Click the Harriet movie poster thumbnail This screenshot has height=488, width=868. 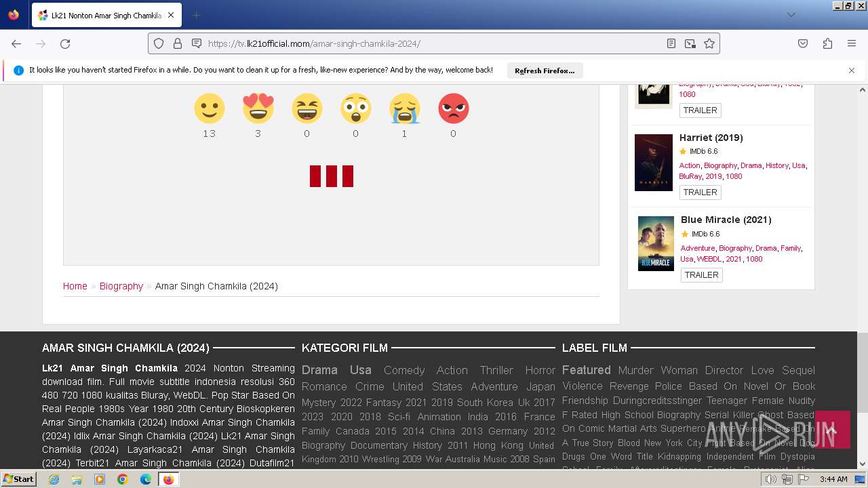click(x=654, y=163)
